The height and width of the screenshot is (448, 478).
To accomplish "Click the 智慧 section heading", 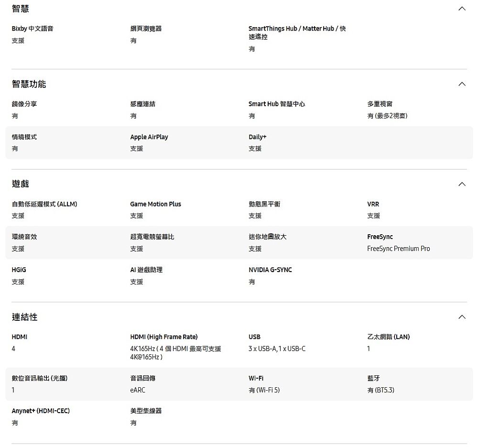I will (x=21, y=9).
